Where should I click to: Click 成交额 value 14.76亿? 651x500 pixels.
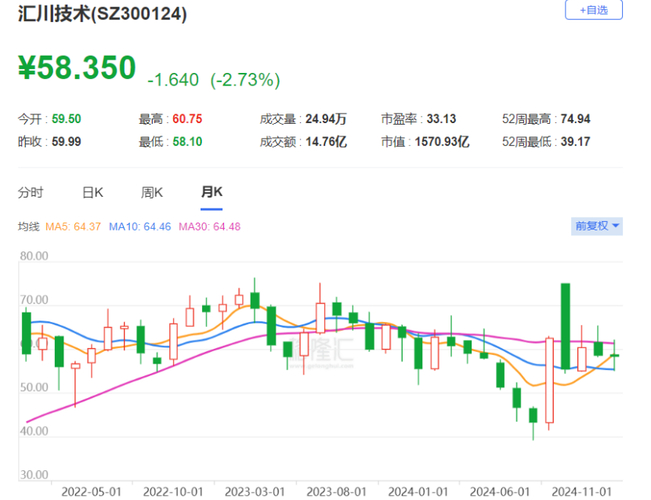click(x=326, y=142)
